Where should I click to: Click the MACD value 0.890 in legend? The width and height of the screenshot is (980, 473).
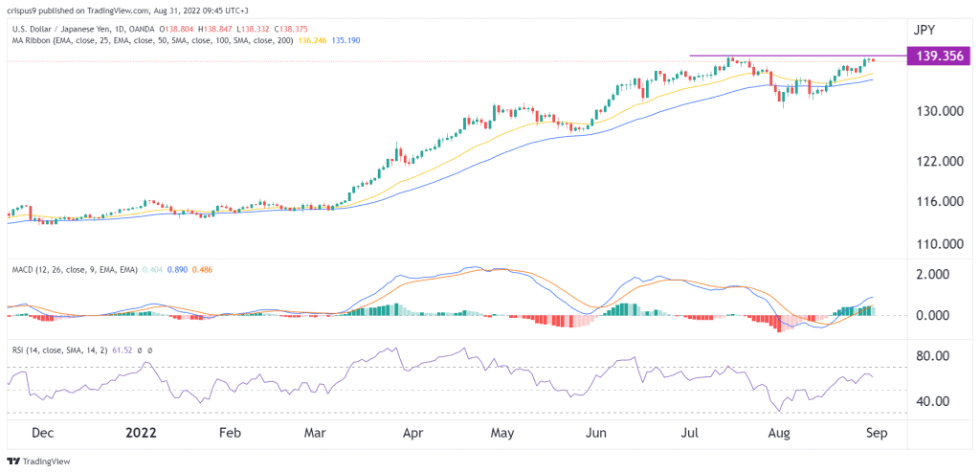(x=178, y=269)
